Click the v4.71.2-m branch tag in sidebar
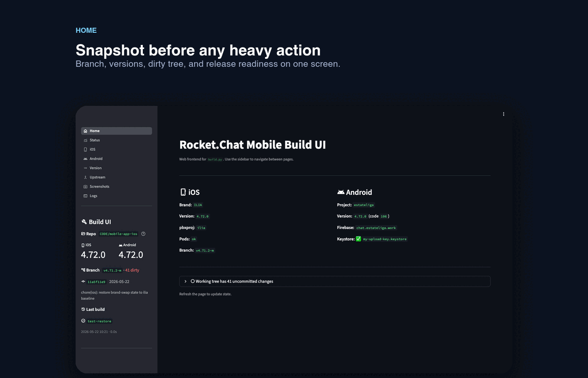 112,270
